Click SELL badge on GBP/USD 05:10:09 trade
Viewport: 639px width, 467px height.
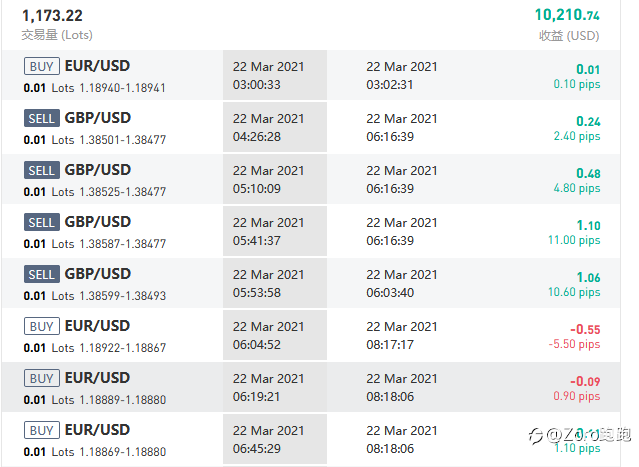coord(42,170)
